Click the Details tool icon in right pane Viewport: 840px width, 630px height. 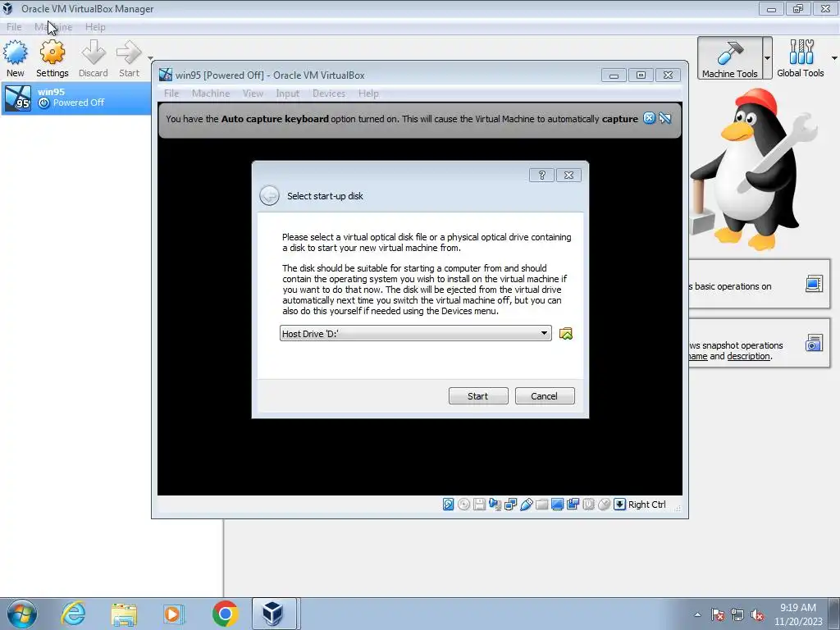[814, 283]
